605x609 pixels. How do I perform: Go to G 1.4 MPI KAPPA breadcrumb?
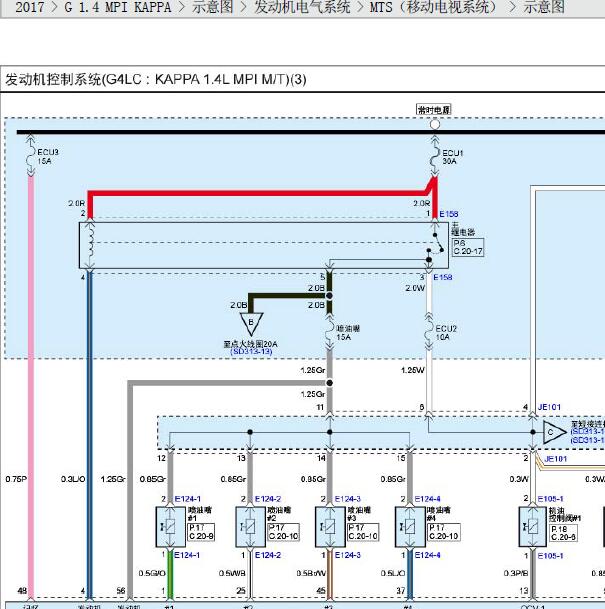[117, 7]
